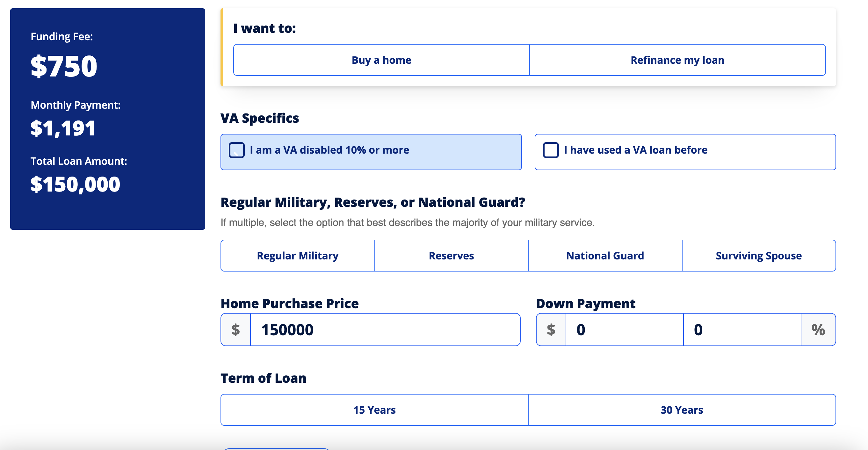Choose Refinance my loan option

point(677,60)
